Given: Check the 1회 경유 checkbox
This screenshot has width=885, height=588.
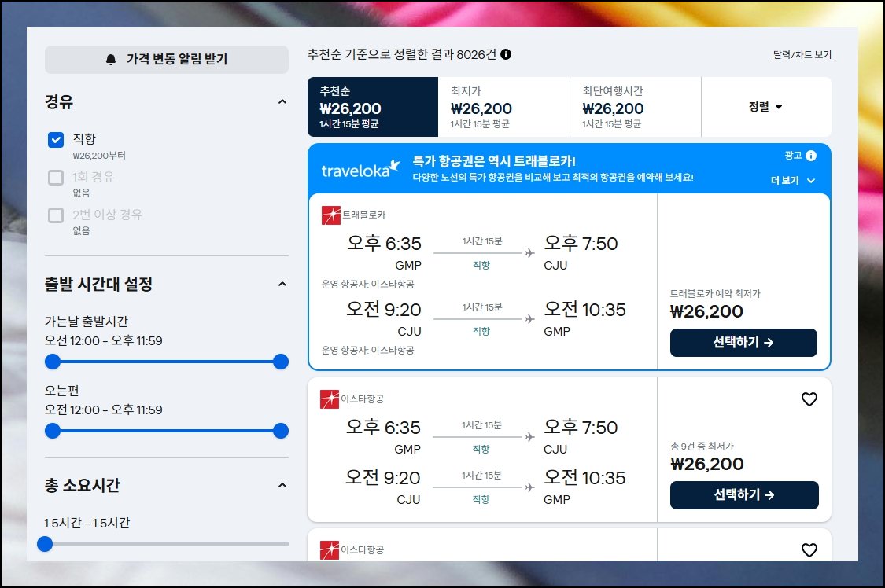Looking at the screenshot, I should [x=56, y=178].
